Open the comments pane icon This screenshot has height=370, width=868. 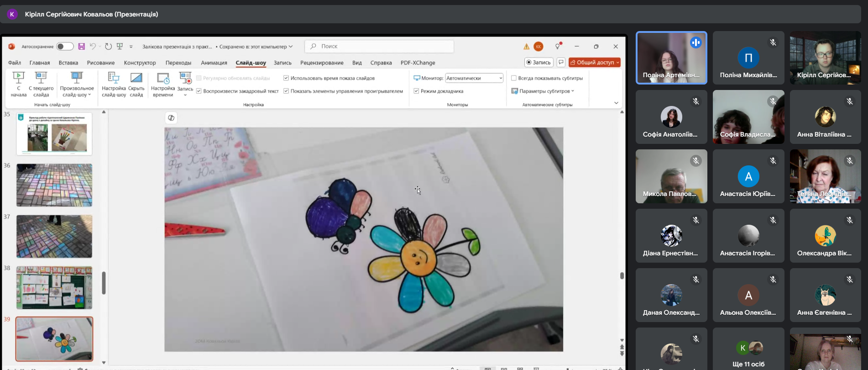point(561,63)
